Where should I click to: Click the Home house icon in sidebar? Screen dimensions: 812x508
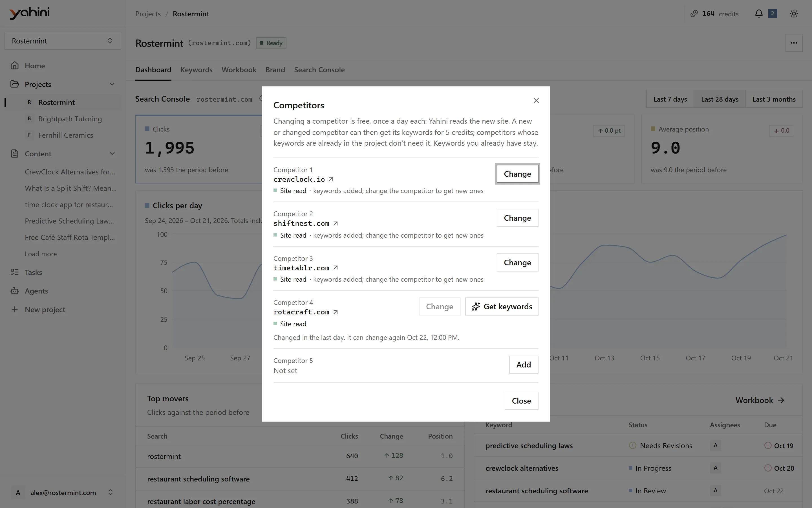(x=14, y=65)
